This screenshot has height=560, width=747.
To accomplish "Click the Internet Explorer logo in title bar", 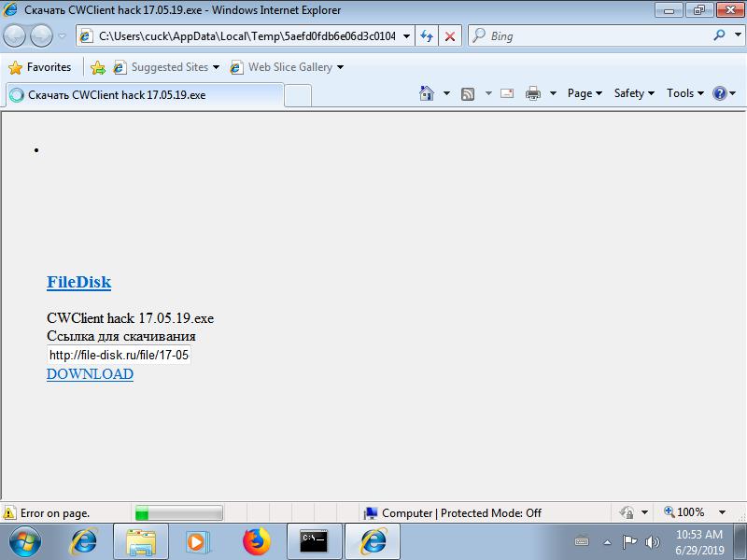I will coord(10,9).
